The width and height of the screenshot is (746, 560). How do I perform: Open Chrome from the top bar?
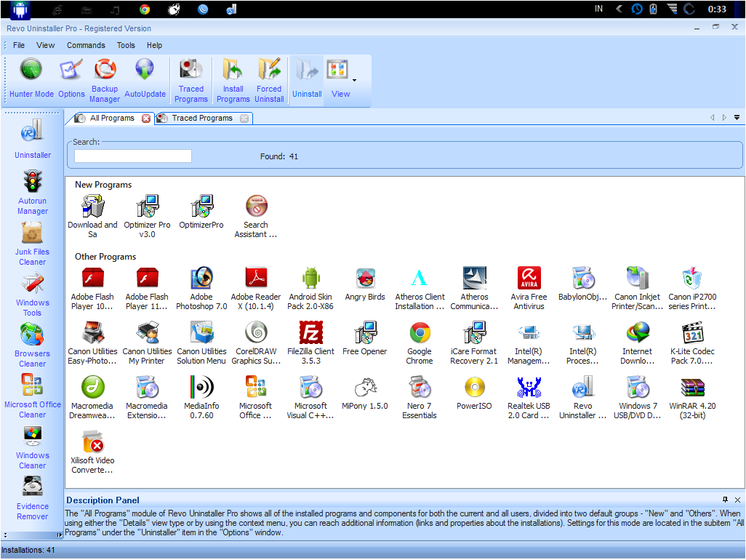pyautogui.click(x=145, y=9)
